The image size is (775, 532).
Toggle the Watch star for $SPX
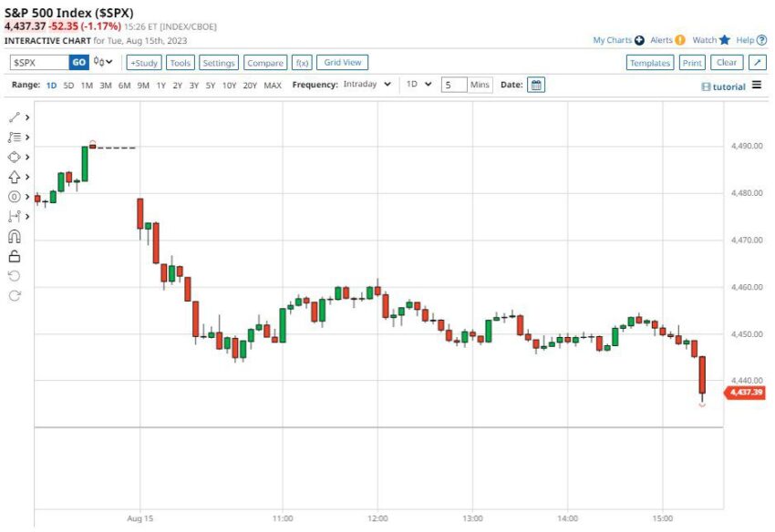pos(724,40)
